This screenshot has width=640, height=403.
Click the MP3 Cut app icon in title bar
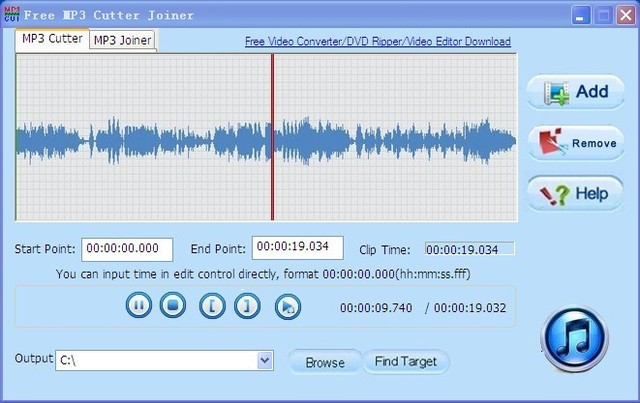12,15
